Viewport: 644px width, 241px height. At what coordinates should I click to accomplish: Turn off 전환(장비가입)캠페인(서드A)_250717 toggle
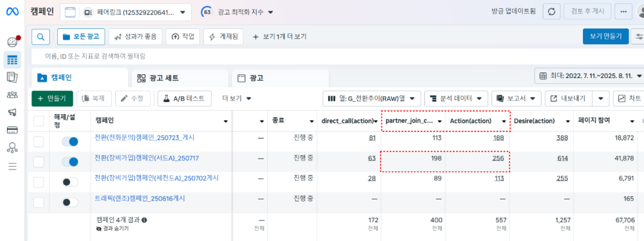70,162
